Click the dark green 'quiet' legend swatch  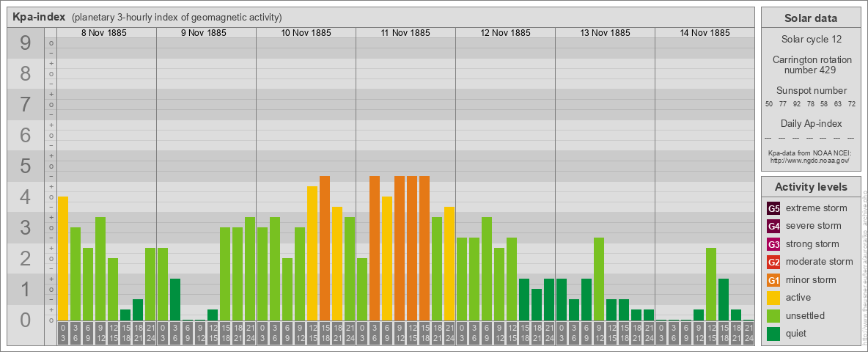click(x=773, y=333)
